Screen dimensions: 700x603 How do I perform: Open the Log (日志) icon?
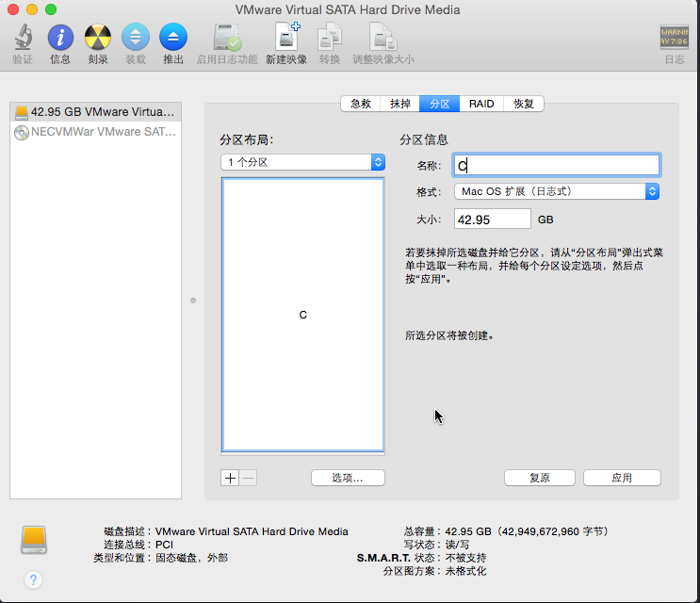click(x=675, y=37)
